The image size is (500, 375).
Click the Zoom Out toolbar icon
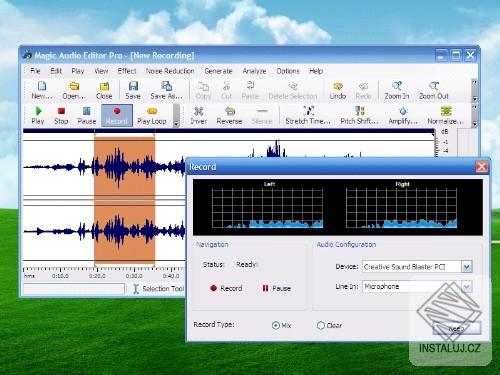[434, 90]
